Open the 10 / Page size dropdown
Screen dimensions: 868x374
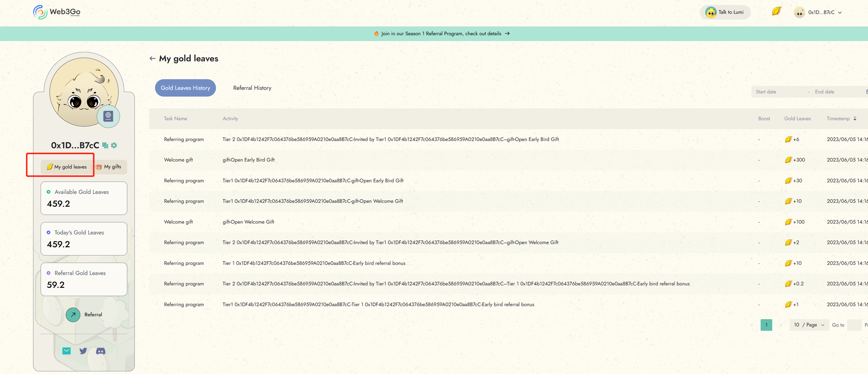pyautogui.click(x=809, y=325)
